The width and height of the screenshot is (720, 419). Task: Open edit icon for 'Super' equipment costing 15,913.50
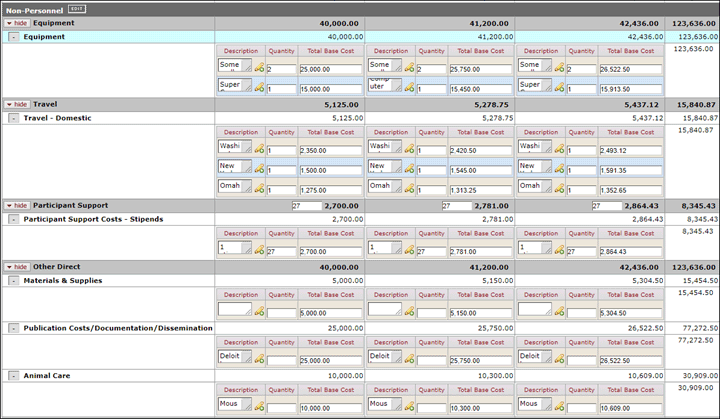tap(559, 87)
